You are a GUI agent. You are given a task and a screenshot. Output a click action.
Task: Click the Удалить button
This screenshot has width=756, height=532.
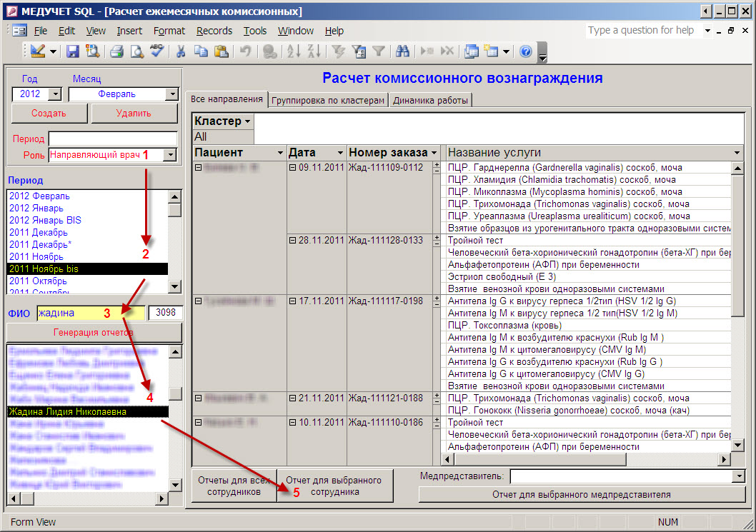pyautogui.click(x=134, y=114)
